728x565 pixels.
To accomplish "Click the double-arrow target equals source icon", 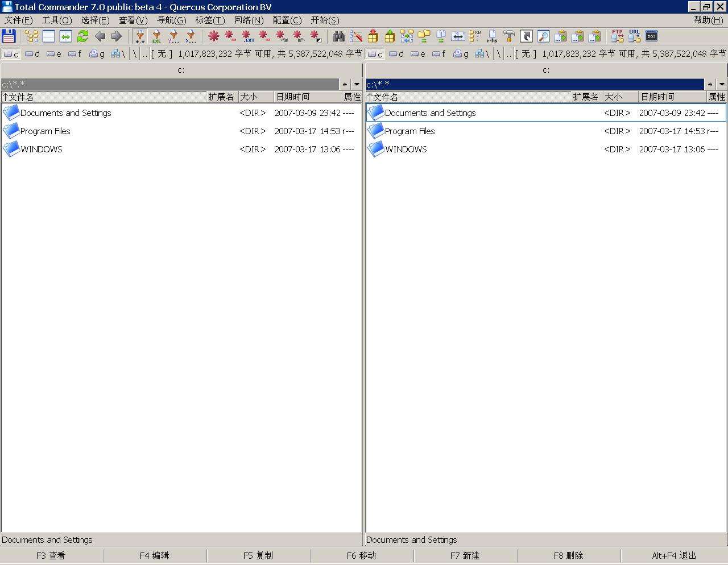I will (458, 36).
